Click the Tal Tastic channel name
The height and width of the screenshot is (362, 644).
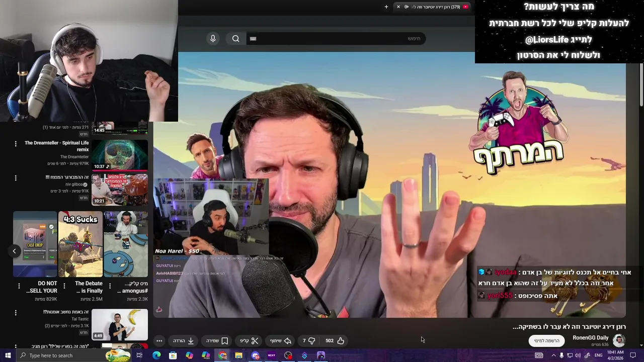[80, 319]
